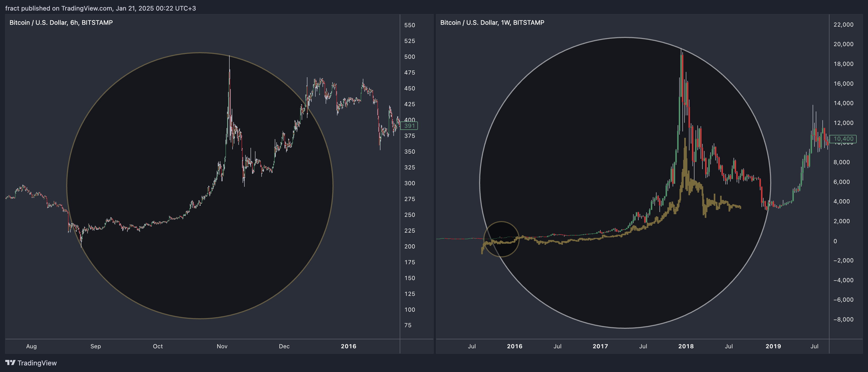Click the 550 price level on left chart

tap(409, 25)
